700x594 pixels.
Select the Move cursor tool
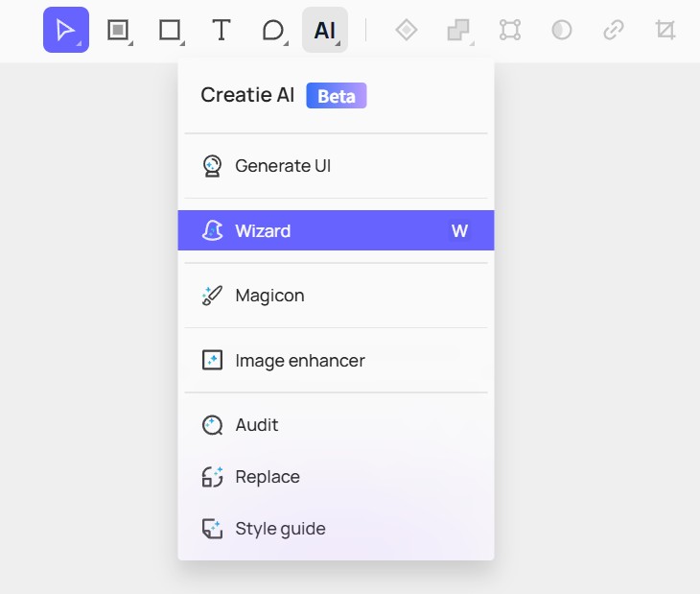pos(66,30)
